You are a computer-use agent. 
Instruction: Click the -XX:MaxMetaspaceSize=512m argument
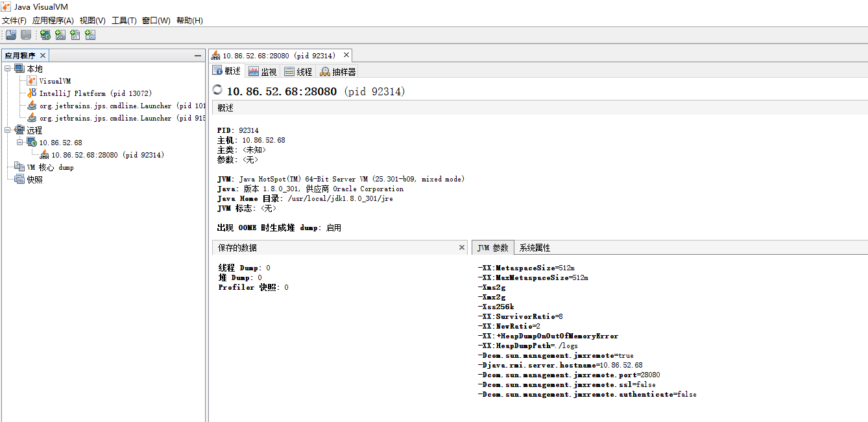click(x=533, y=277)
